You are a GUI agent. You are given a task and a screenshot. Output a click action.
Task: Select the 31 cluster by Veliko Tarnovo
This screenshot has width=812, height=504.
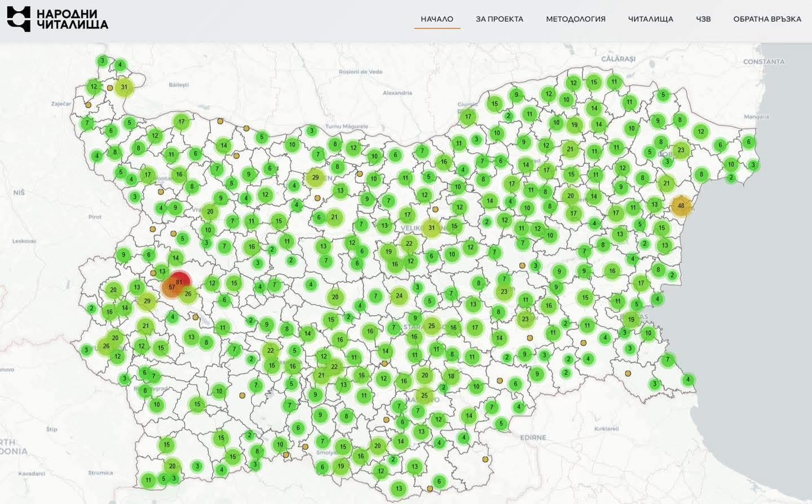click(431, 228)
